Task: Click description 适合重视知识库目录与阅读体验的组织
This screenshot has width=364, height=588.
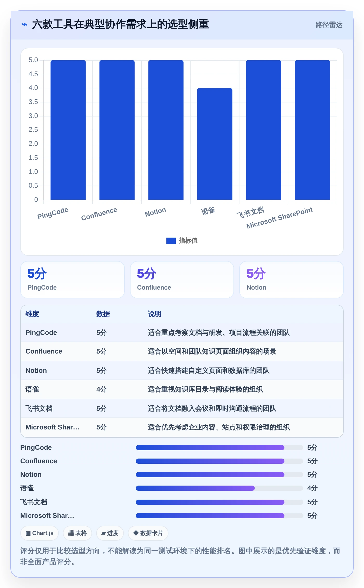Action: (x=205, y=389)
